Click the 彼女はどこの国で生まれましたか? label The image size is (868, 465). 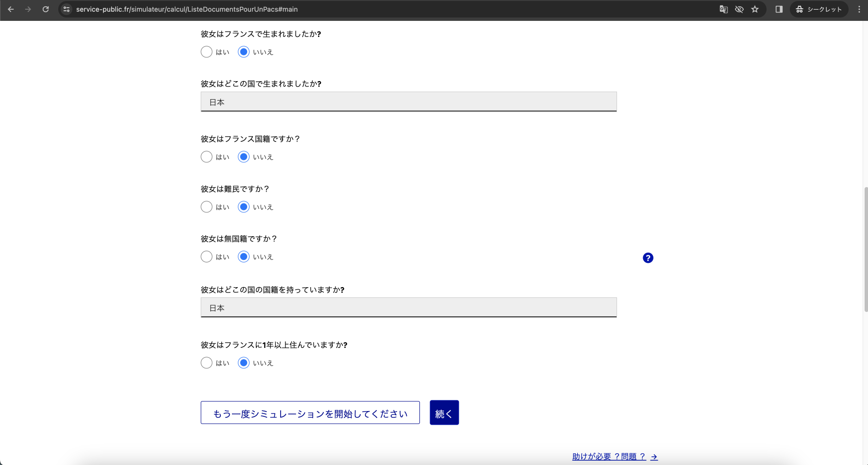coord(261,84)
